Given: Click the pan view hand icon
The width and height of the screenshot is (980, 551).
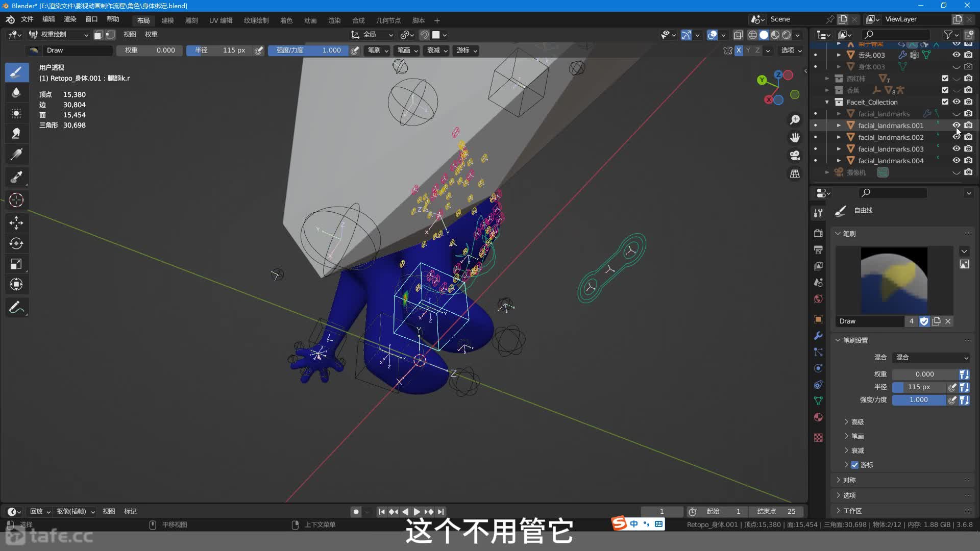Looking at the screenshot, I should pos(795,138).
